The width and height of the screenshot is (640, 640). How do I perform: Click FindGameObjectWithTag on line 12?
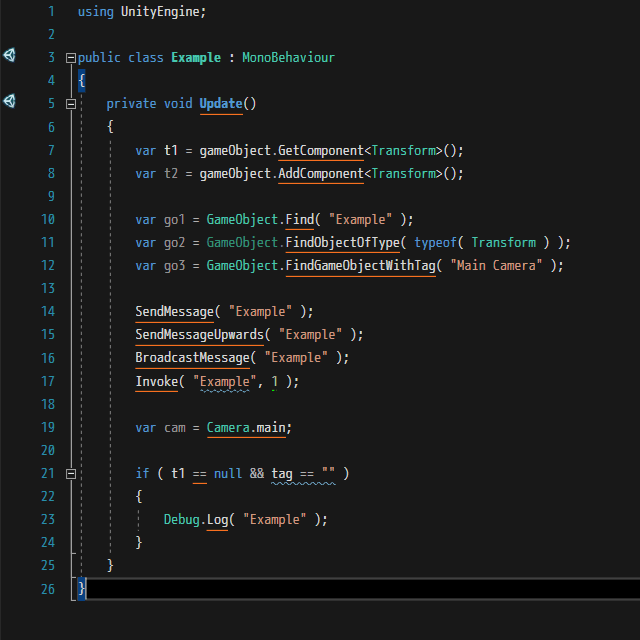(361, 266)
